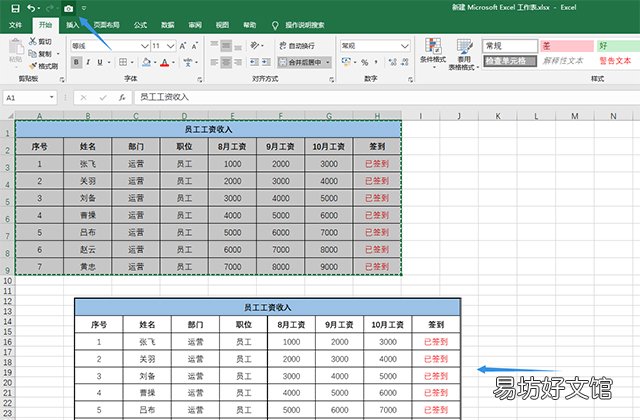Decrease font size with the small A button

(195, 46)
